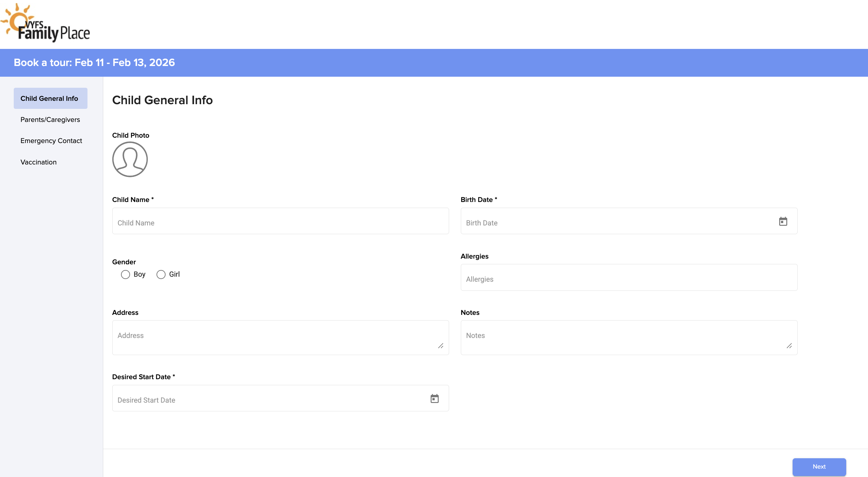Go to Parents/Caregivers section

(x=50, y=120)
